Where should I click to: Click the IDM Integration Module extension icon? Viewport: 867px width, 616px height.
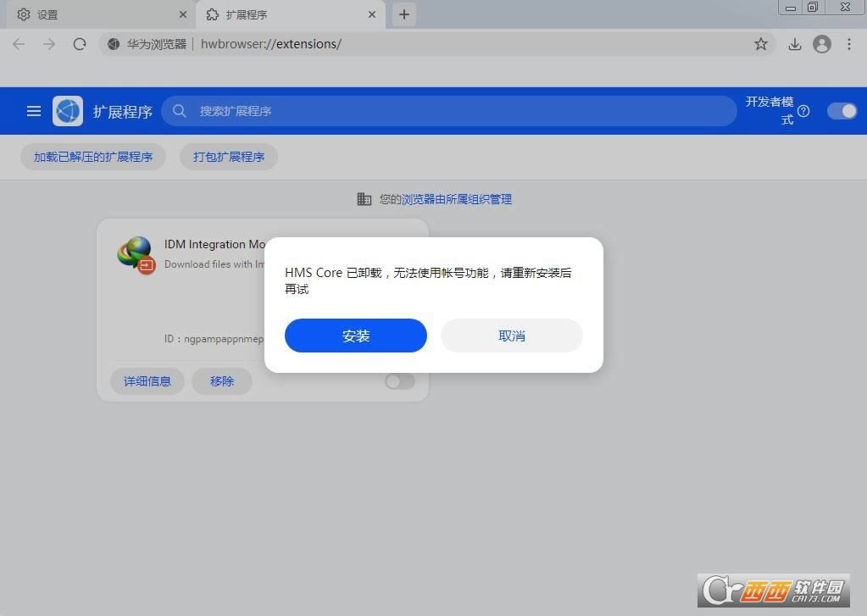pos(136,254)
